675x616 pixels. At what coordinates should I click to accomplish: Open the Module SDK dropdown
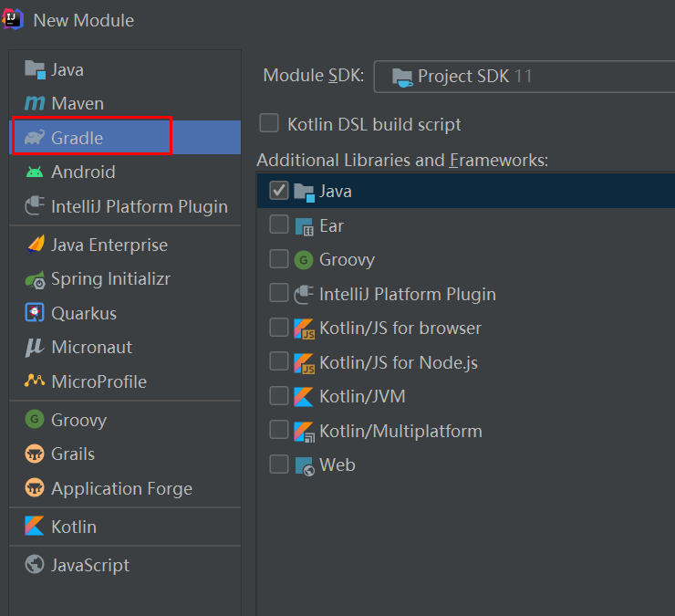[524, 77]
